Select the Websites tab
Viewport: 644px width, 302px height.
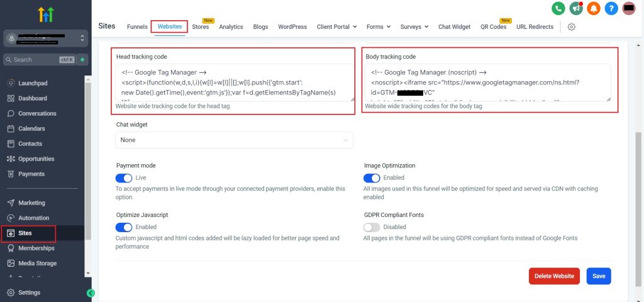170,26
